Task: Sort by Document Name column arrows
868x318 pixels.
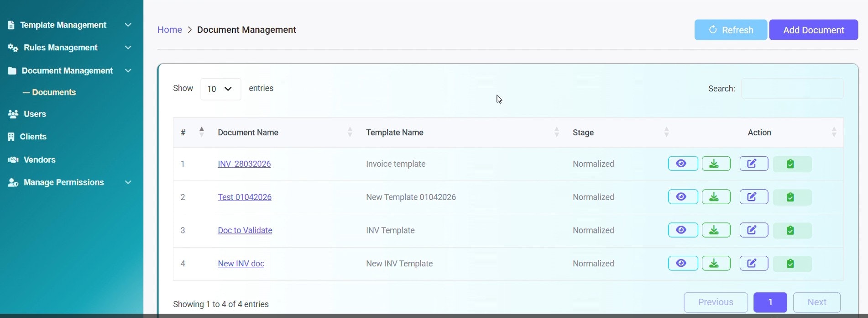Action: click(350, 132)
